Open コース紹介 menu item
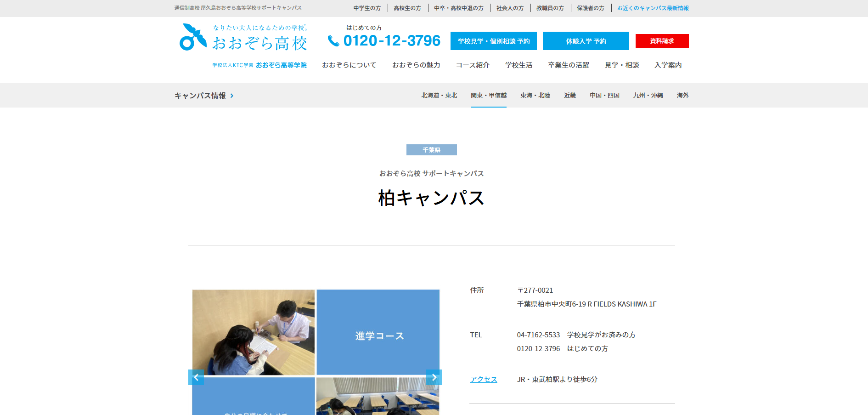 tap(472, 65)
